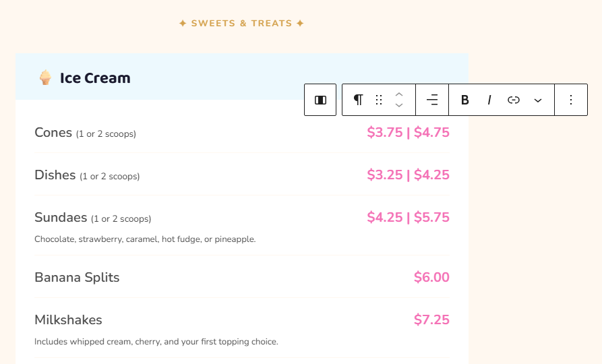602x364 pixels.
Task: Click the Sundaes toppings description text
Action: (145, 239)
